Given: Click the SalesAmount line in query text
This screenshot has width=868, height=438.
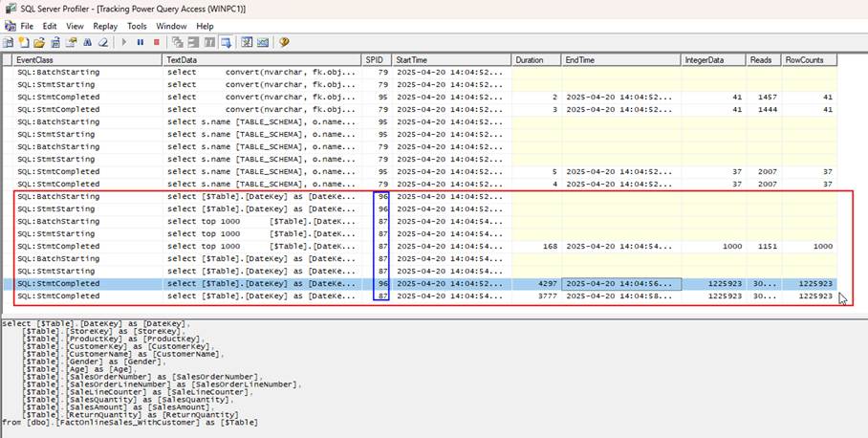Looking at the screenshot, I should [118, 407].
